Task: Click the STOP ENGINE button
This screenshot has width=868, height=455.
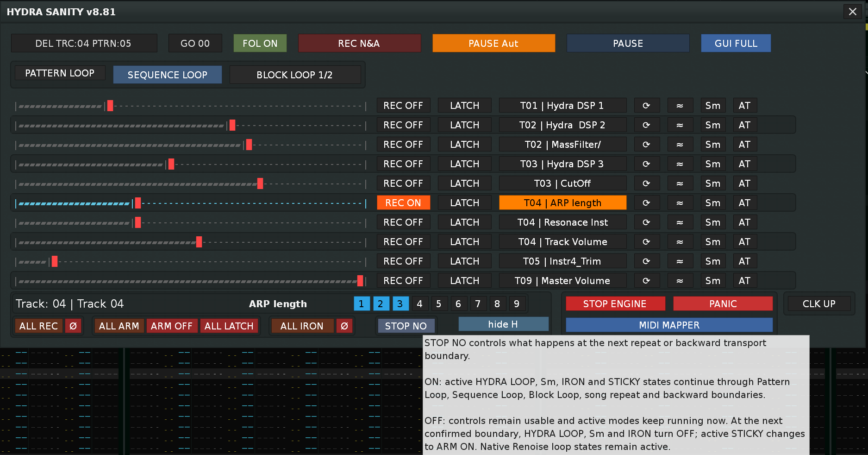Action: (x=615, y=304)
